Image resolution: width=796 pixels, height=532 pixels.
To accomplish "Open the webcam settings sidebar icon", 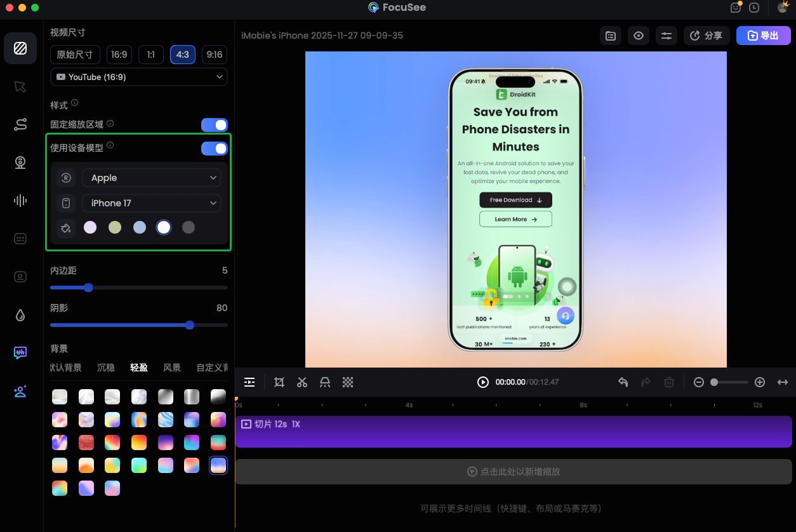I will (x=20, y=163).
